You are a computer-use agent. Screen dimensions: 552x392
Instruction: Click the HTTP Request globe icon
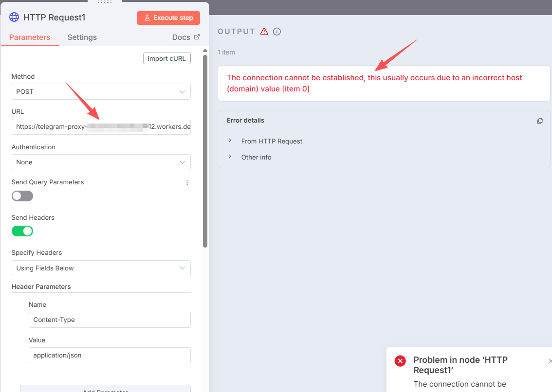coord(15,18)
